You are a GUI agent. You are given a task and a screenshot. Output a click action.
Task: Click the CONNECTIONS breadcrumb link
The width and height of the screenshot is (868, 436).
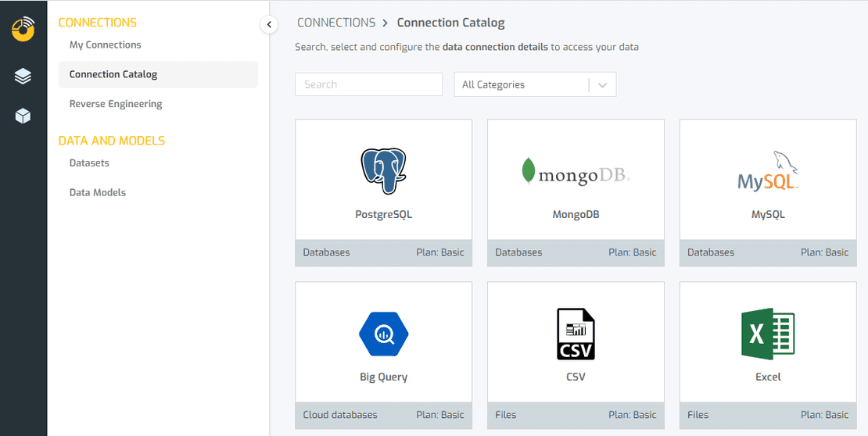pos(336,23)
